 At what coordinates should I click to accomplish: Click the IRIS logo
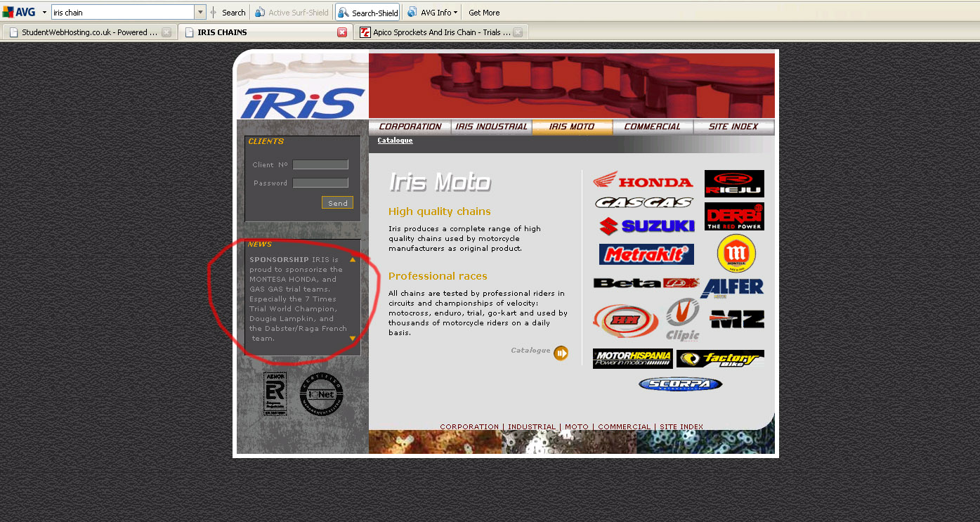(x=303, y=103)
